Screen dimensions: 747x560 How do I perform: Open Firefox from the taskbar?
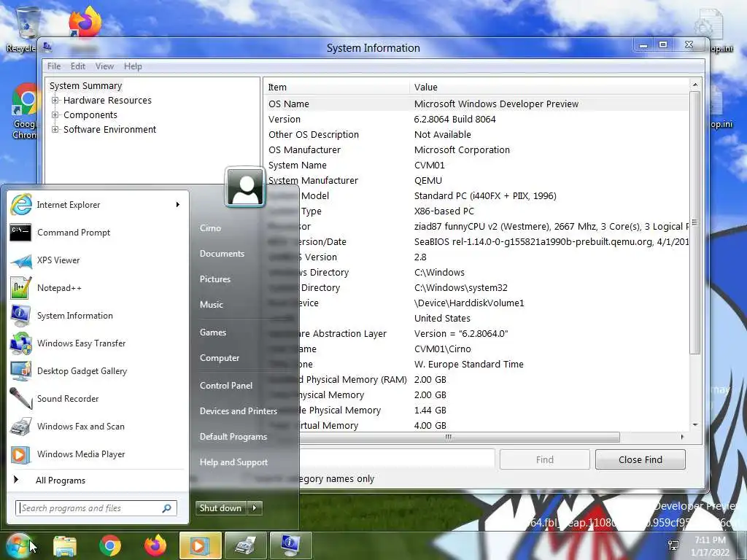[x=155, y=545]
